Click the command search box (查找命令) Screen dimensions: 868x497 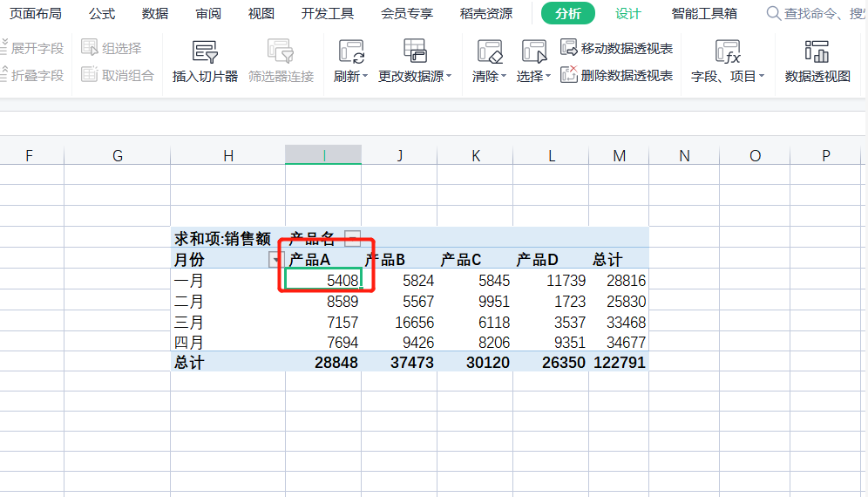pos(815,13)
